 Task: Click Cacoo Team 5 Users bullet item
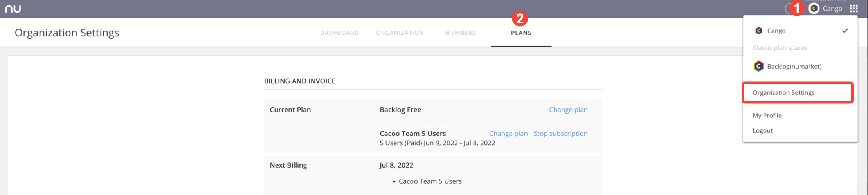(430, 181)
